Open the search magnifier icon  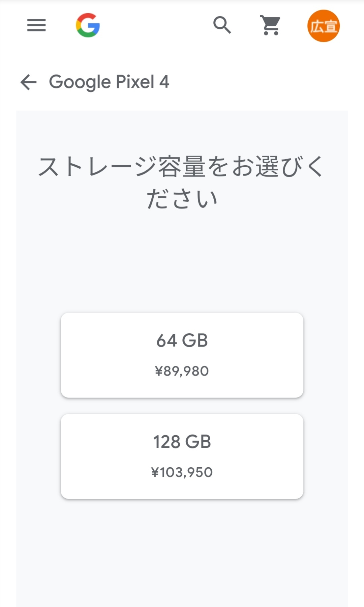[x=222, y=25]
